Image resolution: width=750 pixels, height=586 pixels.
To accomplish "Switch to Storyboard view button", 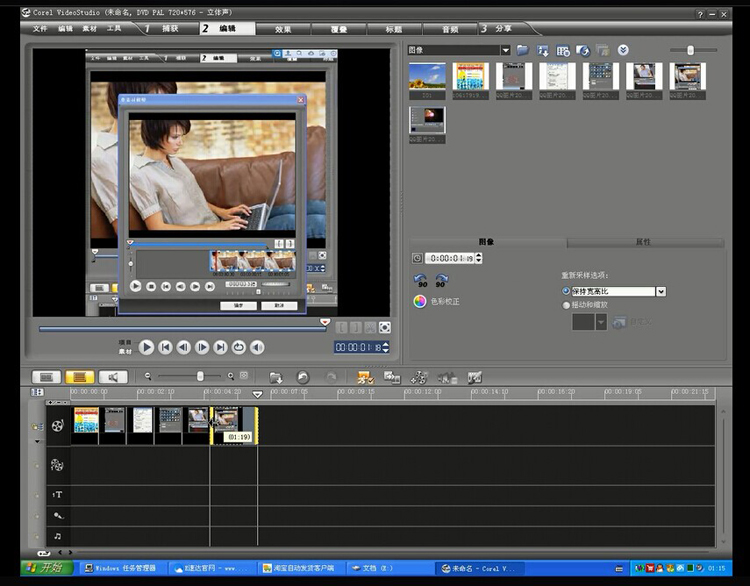I will click(x=46, y=377).
